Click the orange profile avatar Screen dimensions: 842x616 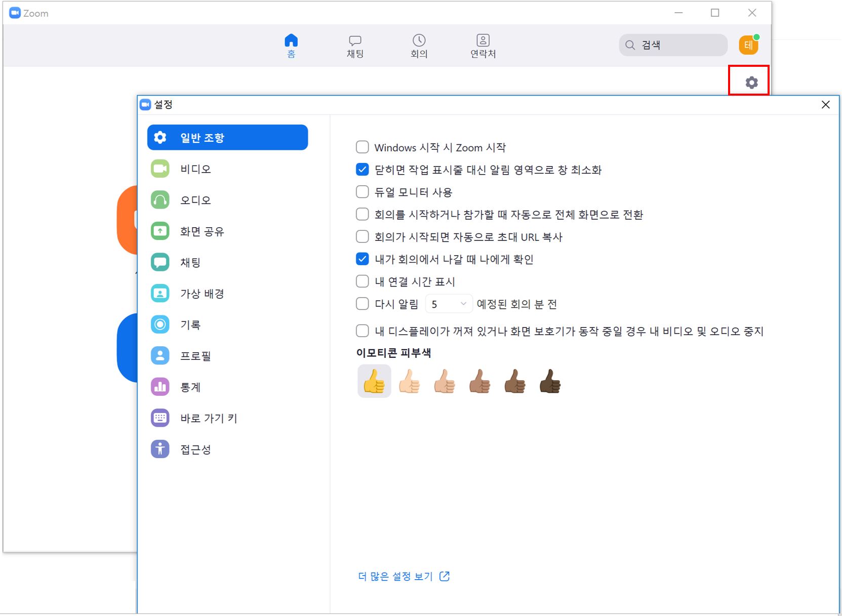click(x=748, y=45)
